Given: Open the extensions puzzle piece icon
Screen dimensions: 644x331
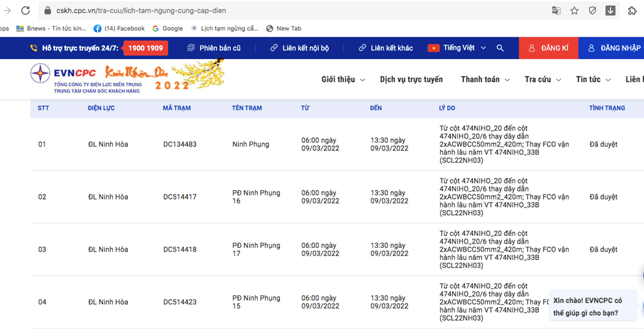Looking at the screenshot, I should click(631, 11).
